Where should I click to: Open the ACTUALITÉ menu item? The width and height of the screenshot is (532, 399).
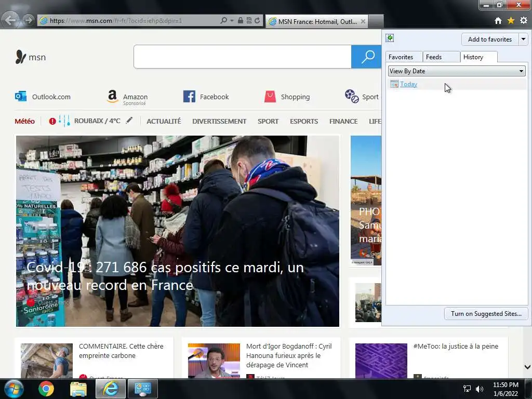[164, 121]
